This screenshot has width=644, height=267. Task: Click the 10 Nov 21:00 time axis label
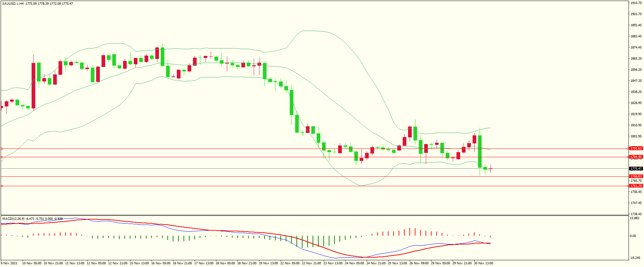point(53,263)
